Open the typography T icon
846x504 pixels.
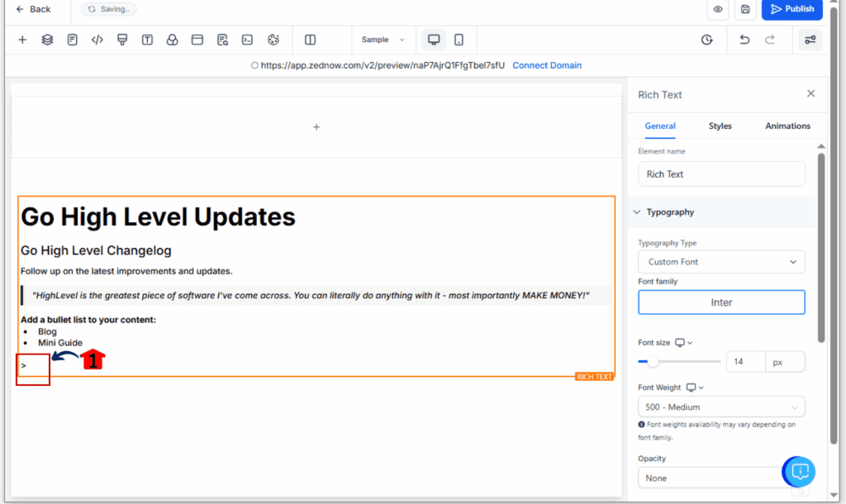tap(147, 40)
